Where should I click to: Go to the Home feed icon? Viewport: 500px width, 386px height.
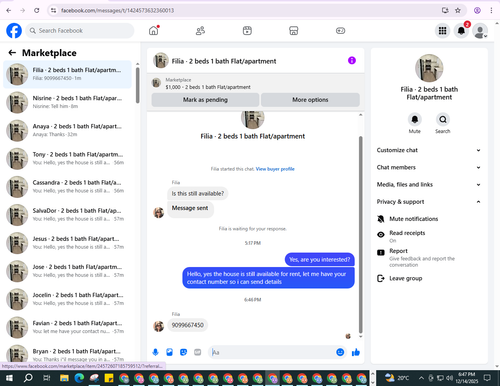[x=154, y=31]
